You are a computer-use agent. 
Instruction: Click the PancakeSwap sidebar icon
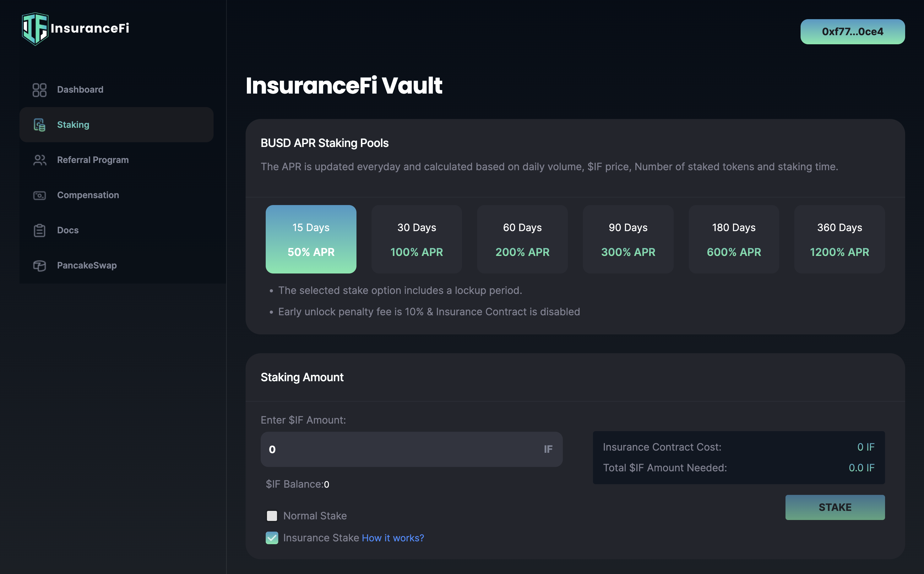(40, 265)
